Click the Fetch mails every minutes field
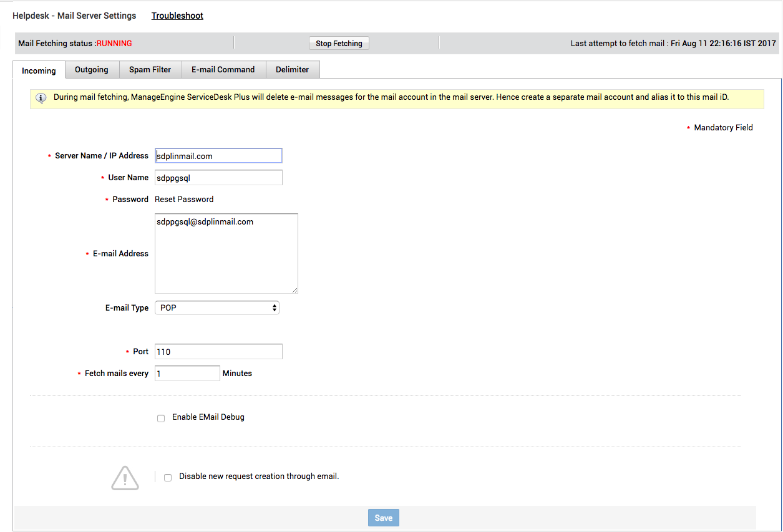The image size is (783, 532). click(187, 374)
